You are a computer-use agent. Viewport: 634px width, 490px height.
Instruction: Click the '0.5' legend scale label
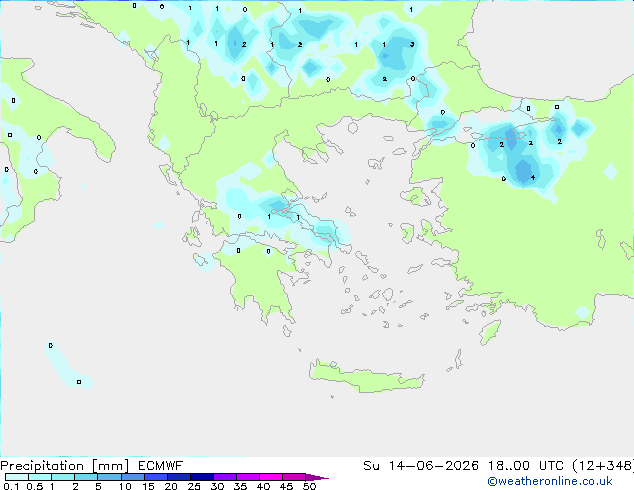[35, 486]
